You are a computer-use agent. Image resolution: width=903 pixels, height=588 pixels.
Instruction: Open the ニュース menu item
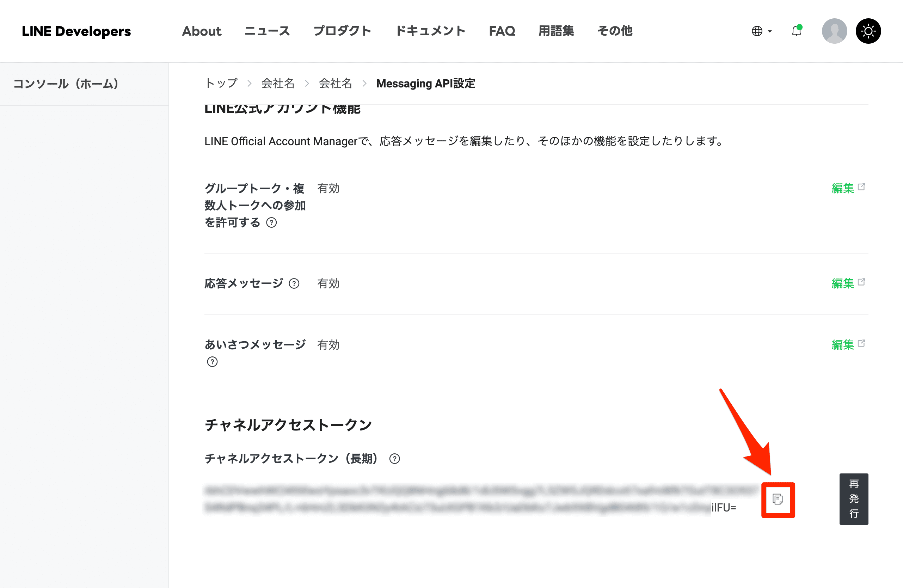pyautogui.click(x=267, y=31)
